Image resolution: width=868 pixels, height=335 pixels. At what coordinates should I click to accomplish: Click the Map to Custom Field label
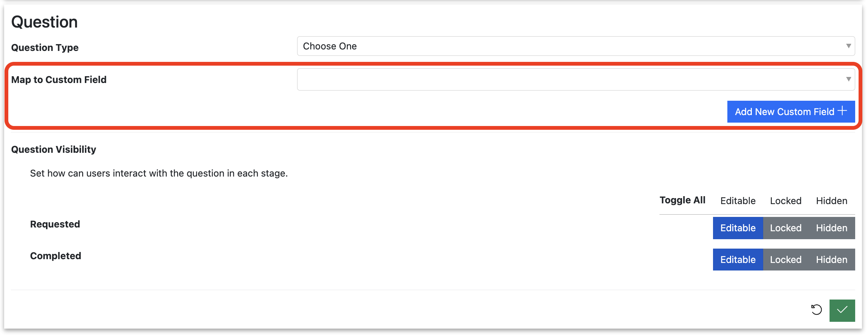coord(59,80)
